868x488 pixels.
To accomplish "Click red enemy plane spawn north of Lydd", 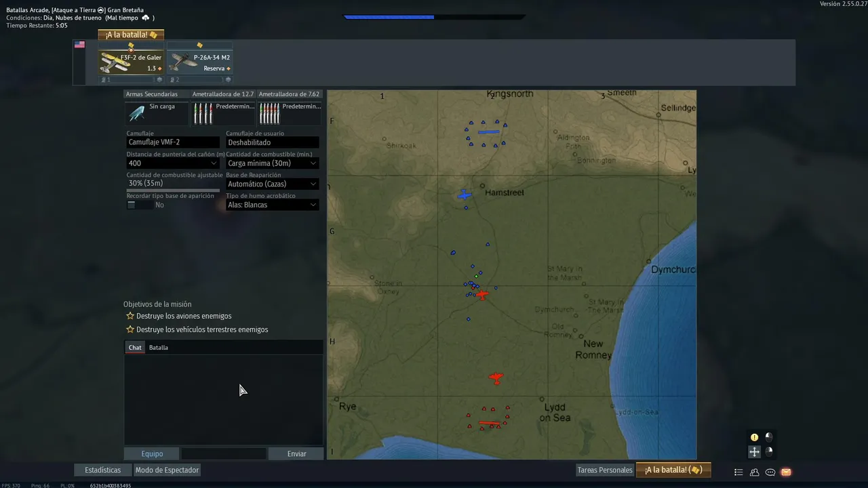I will pos(496,378).
